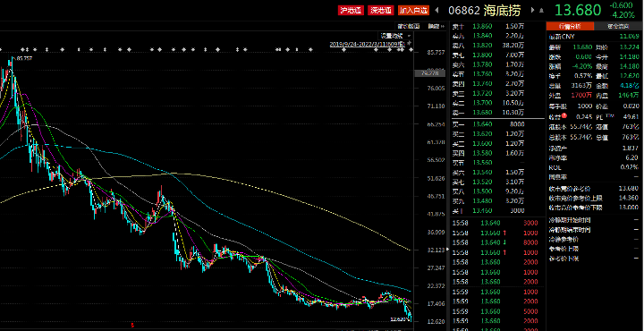Click the closing auction upper limit 14.360

[x=629, y=198]
